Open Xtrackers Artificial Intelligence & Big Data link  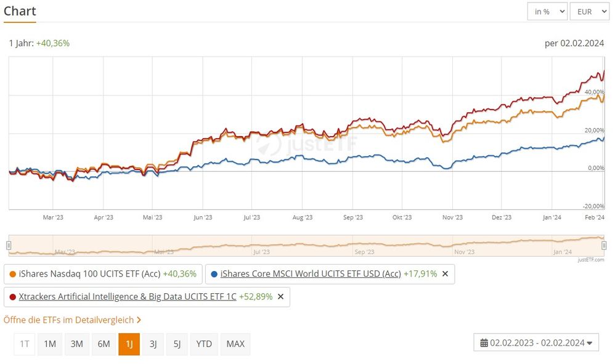(128, 297)
